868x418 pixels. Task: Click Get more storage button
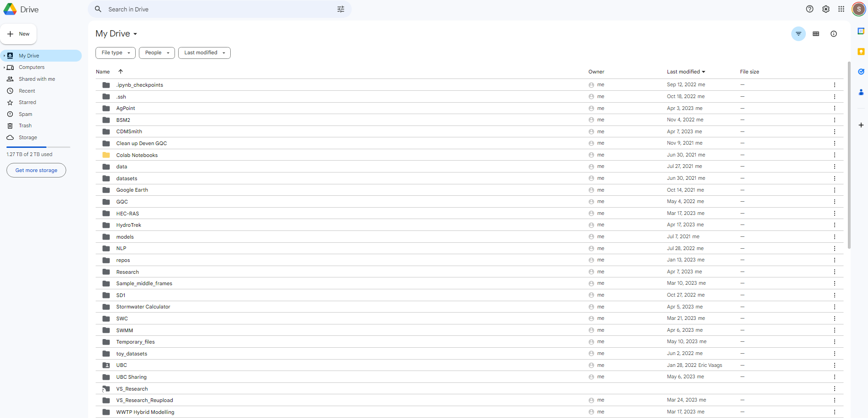[x=36, y=170]
